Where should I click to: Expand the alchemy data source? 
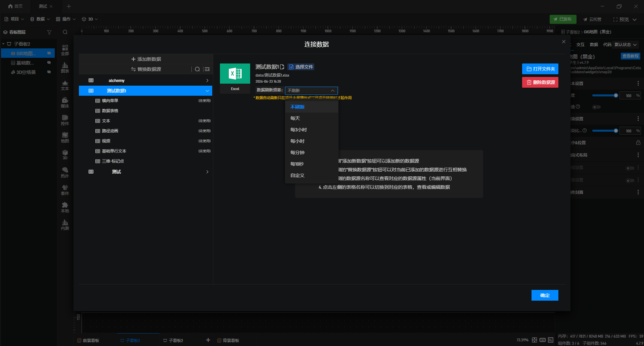[207, 81]
